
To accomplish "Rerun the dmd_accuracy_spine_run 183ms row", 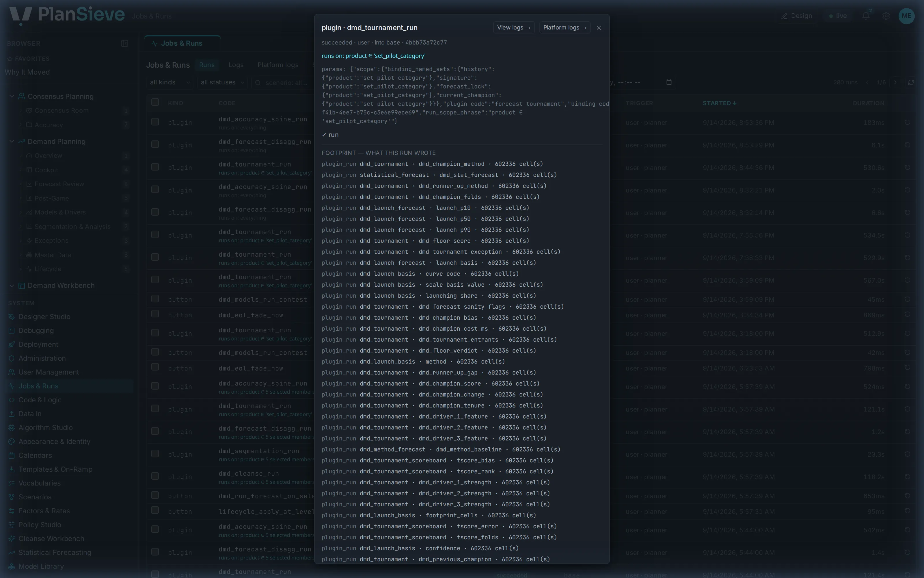I will pos(907,122).
